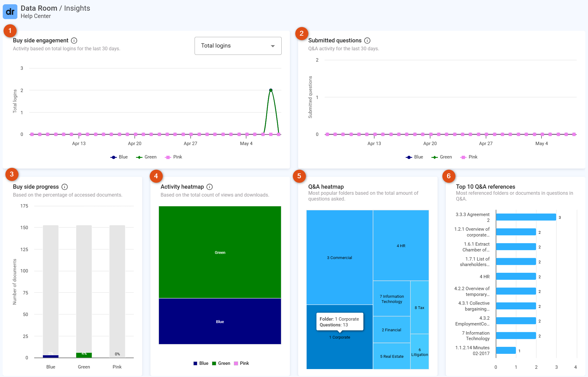Open info icon beside Buy side engagement
Screen dimensions: 588x377
pos(74,41)
